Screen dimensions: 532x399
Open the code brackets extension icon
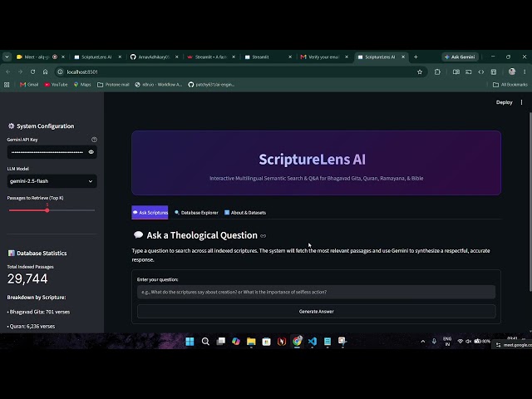point(481,72)
